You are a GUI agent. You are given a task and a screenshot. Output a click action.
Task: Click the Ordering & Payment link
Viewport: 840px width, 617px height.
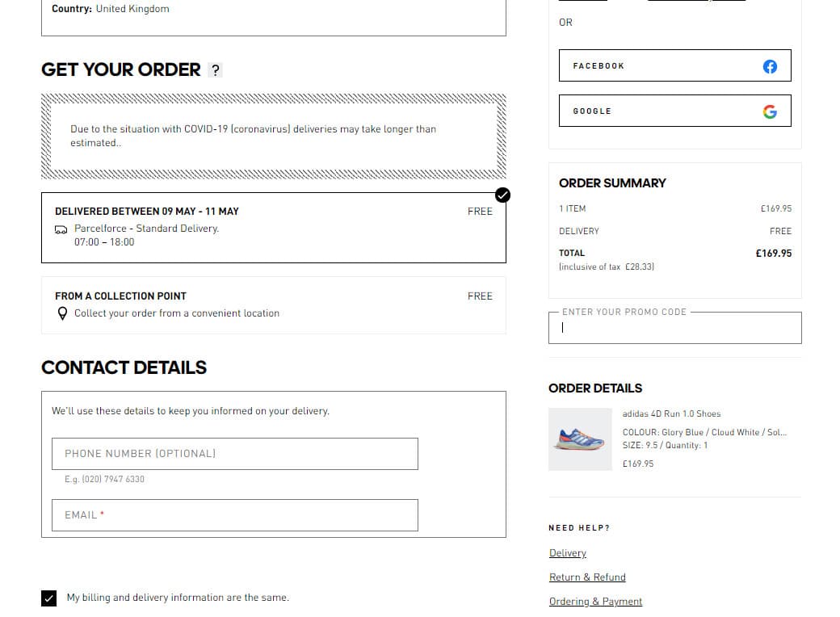[x=595, y=601]
